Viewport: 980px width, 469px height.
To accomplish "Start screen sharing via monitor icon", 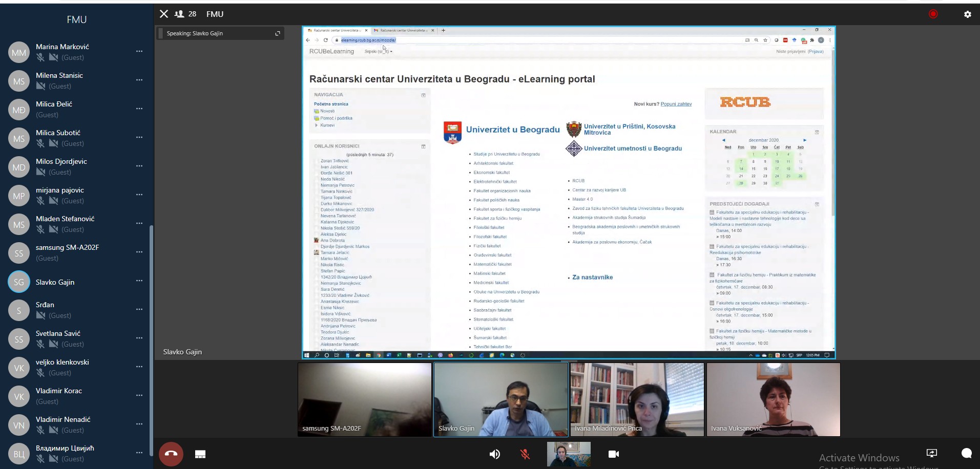I will tap(932, 453).
